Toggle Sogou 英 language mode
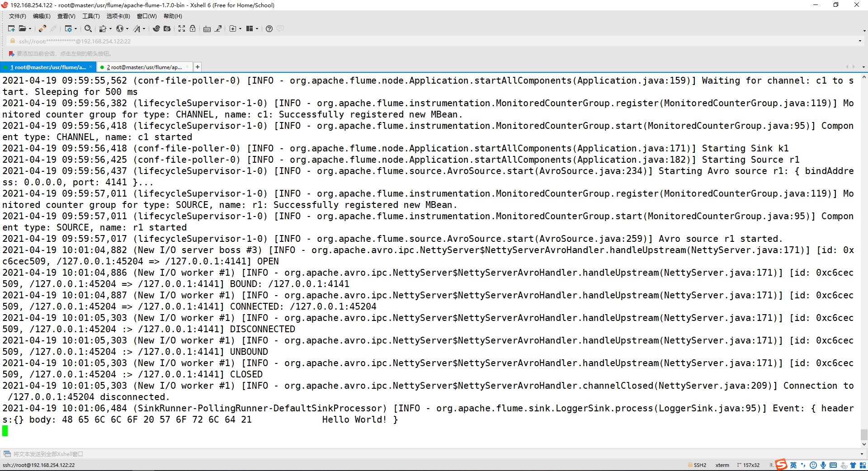Screen dimensions: 868x471 point(793,465)
